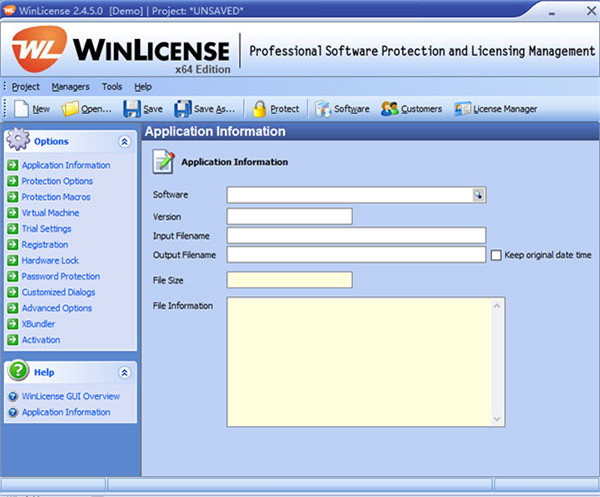Viewport: 600px width, 497px height.
Task: Click the green Help question mark icon
Action: (x=18, y=370)
